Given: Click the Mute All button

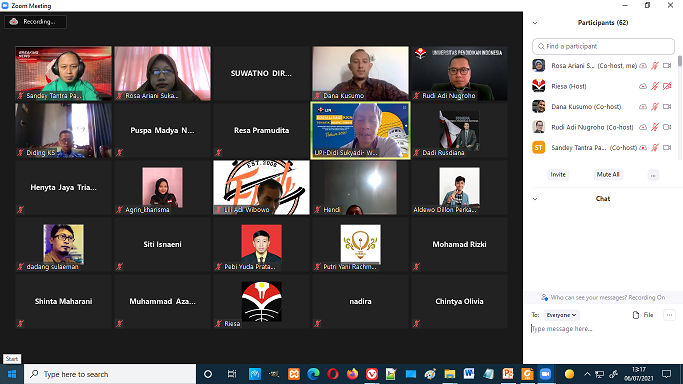Looking at the screenshot, I should coord(608,175).
